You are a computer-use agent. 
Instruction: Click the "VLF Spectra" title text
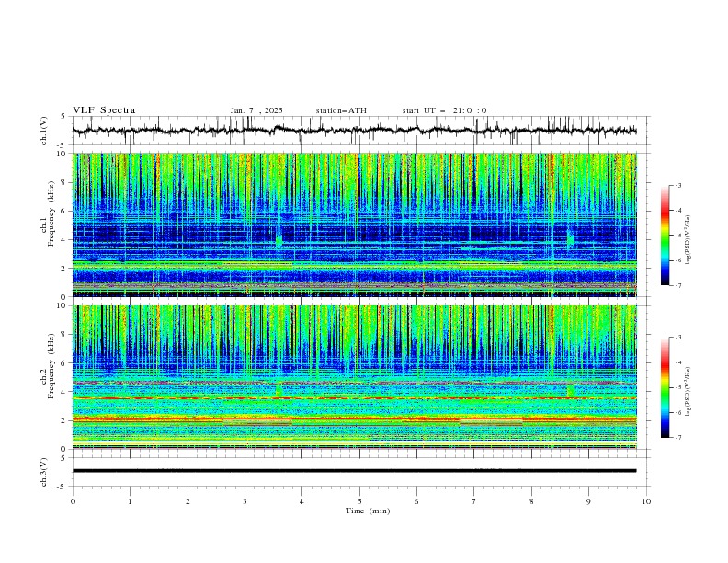coord(104,110)
